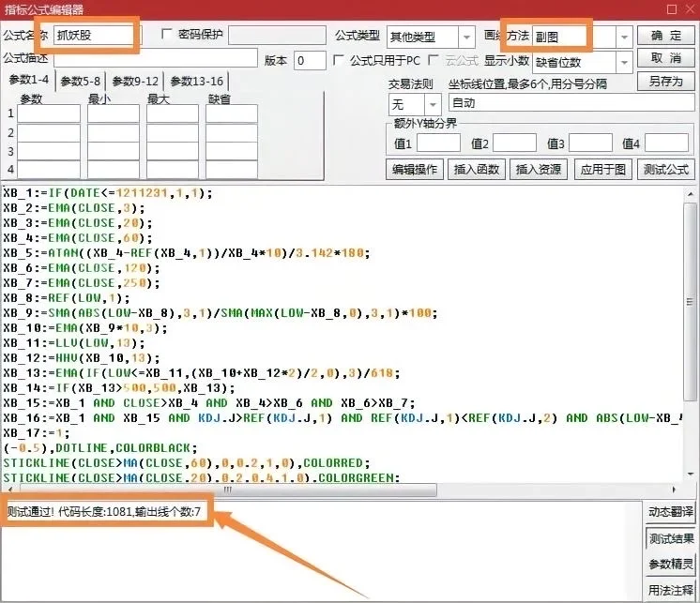
Task: Click the 另存为 save-as button
Action: tap(665, 82)
